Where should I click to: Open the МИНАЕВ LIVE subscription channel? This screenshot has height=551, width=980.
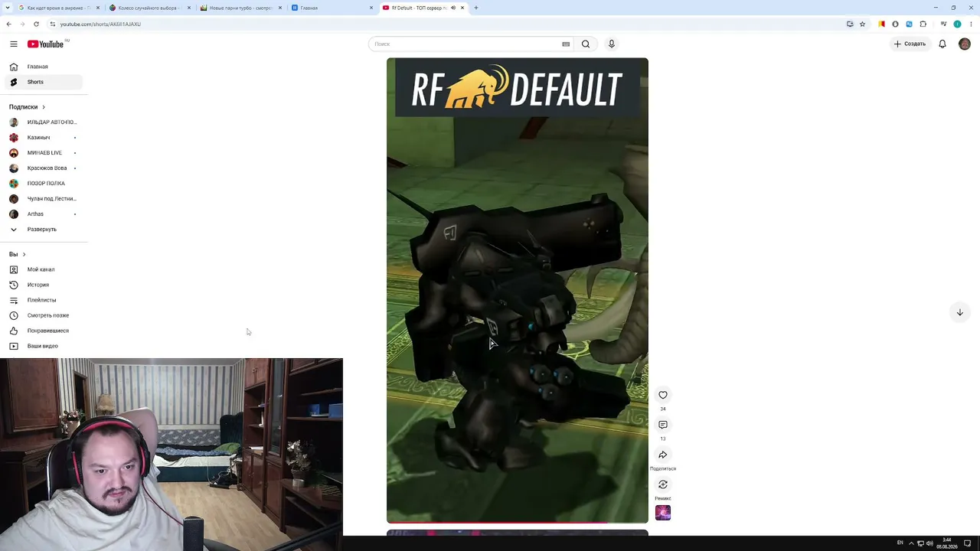(44, 153)
